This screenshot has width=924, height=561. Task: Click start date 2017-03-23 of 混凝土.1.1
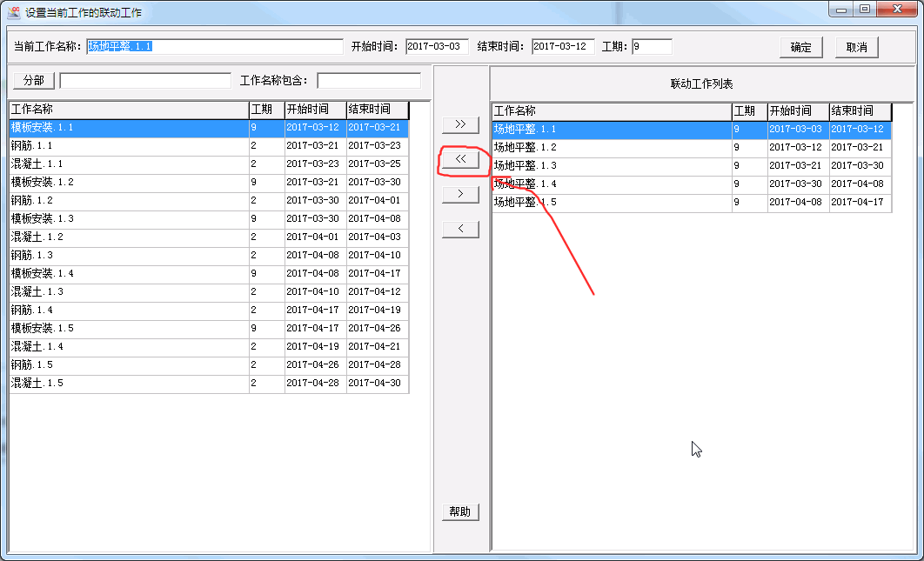pos(312,164)
